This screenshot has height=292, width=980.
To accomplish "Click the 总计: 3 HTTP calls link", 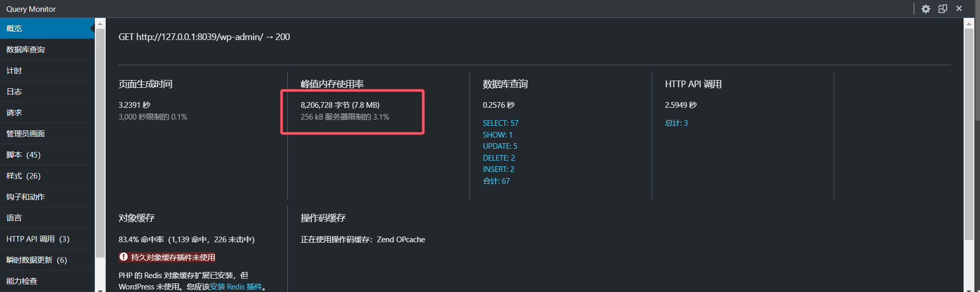I will point(676,123).
